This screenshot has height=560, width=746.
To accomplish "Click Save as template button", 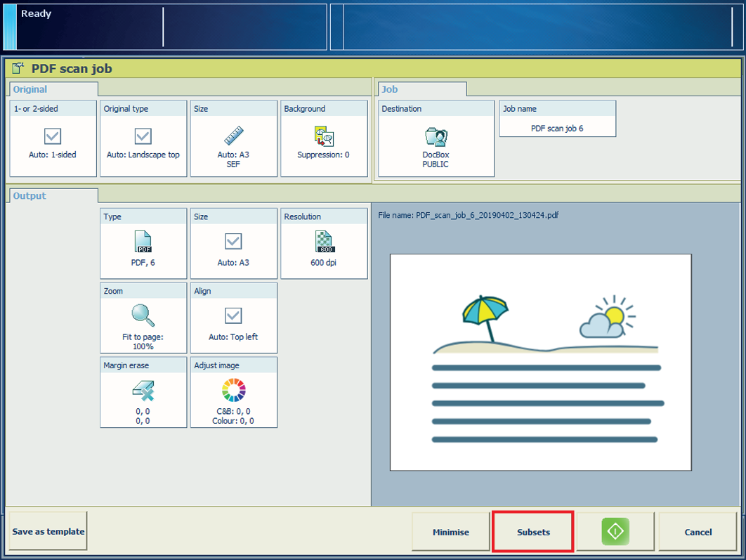I will (48, 532).
